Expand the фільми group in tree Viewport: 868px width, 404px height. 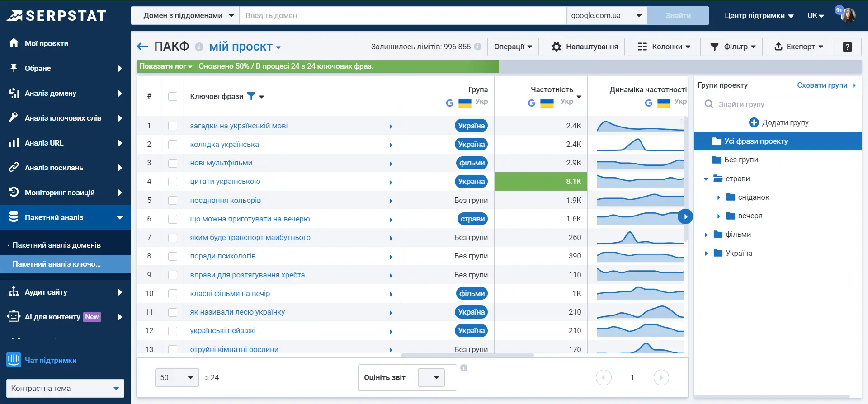tap(706, 235)
